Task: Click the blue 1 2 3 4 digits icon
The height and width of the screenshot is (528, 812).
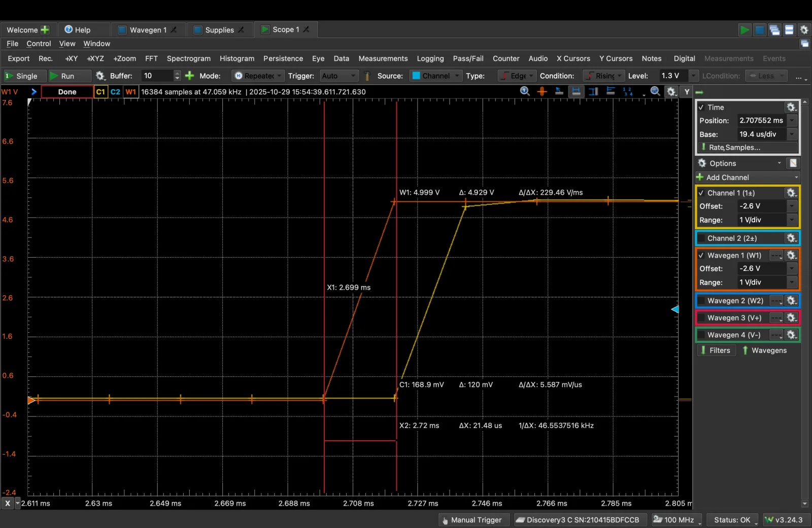Action: click(x=628, y=91)
